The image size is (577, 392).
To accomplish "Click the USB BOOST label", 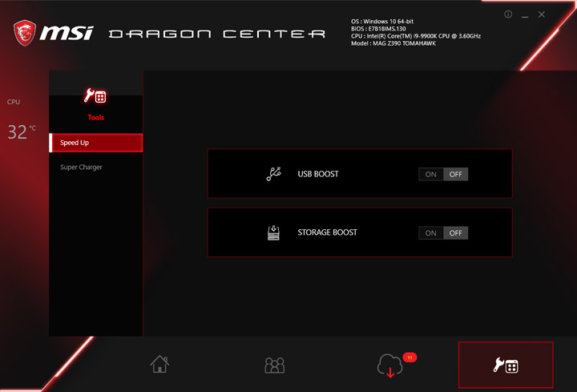I will tap(318, 174).
